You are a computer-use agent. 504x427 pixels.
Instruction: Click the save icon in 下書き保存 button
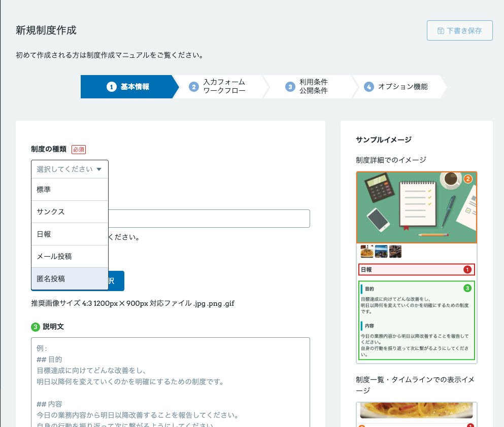pos(441,31)
